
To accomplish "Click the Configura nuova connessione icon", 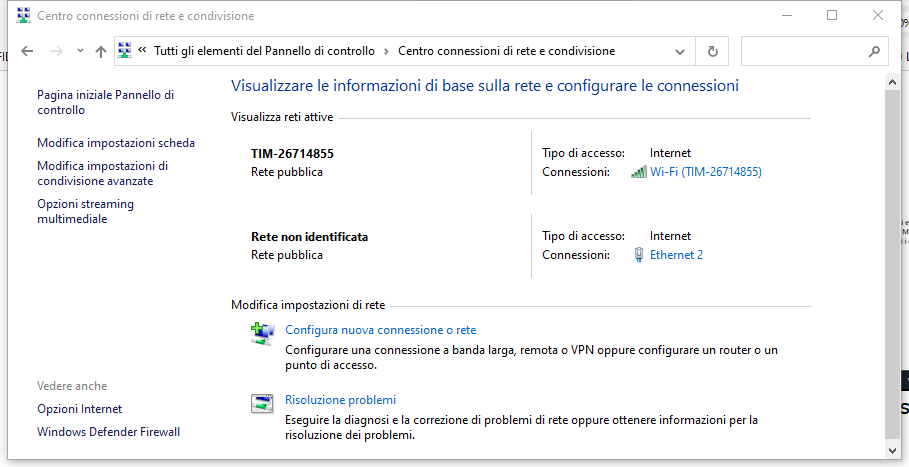I will (x=263, y=334).
